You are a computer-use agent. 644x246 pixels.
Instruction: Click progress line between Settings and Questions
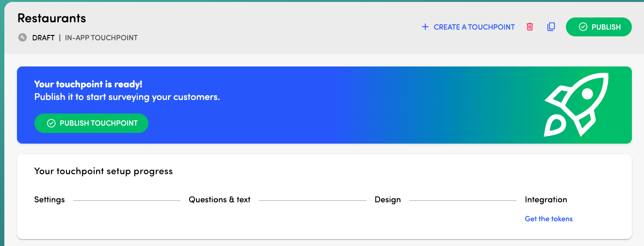point(126,200)
